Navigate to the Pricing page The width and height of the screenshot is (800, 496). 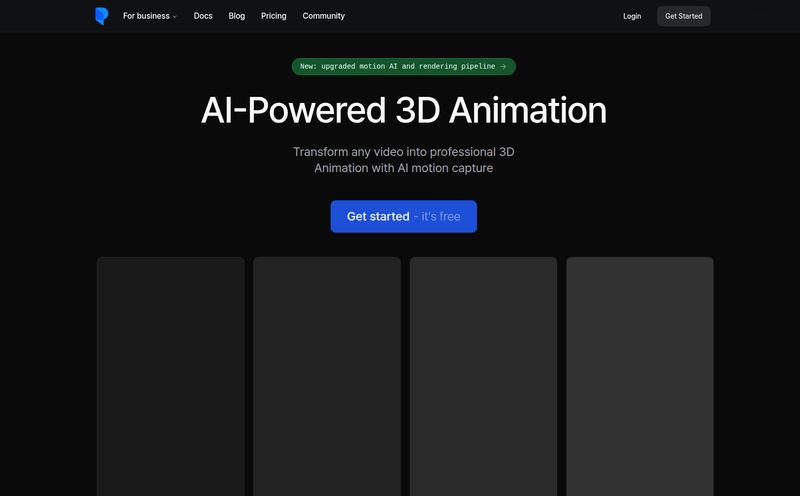[273, 16]
